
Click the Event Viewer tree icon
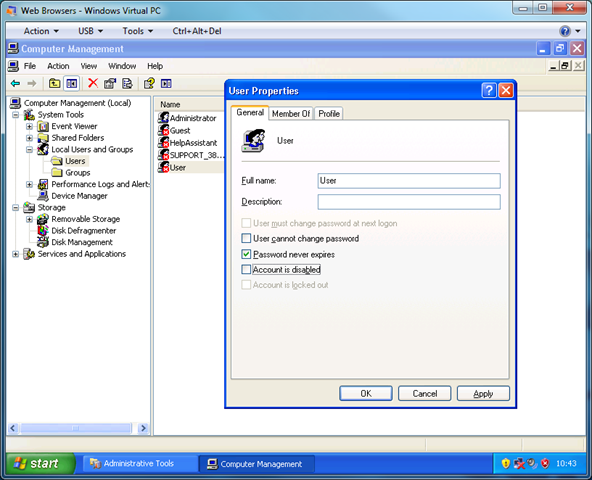click(43, 126)
